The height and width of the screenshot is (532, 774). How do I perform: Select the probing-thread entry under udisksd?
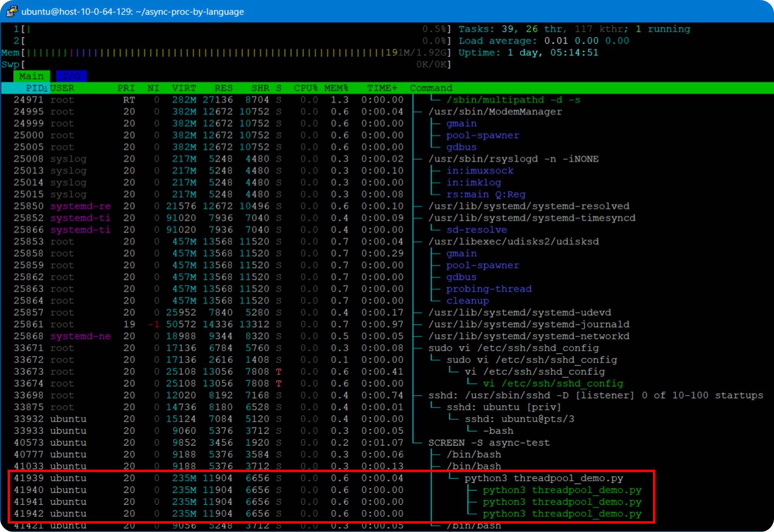click(489, 289)
